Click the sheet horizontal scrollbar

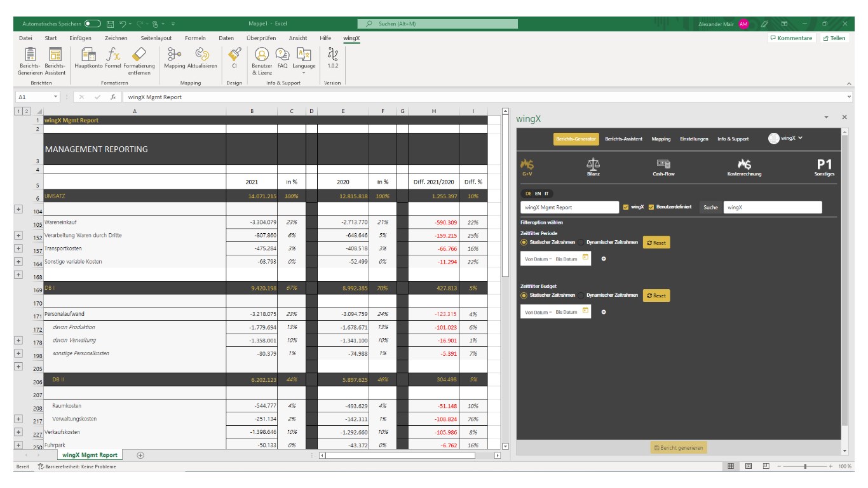point(410,455)
